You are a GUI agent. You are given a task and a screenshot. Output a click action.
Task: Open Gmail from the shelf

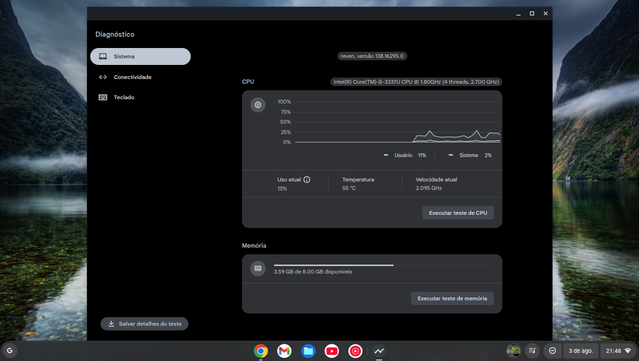(x=284, y=351)
